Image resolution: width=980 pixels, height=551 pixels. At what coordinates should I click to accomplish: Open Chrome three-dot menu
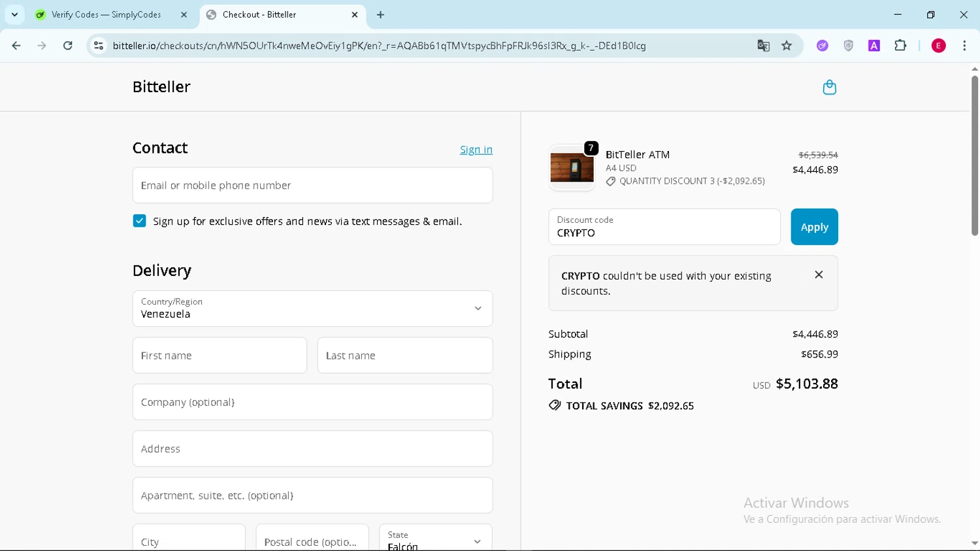(964, 46)
